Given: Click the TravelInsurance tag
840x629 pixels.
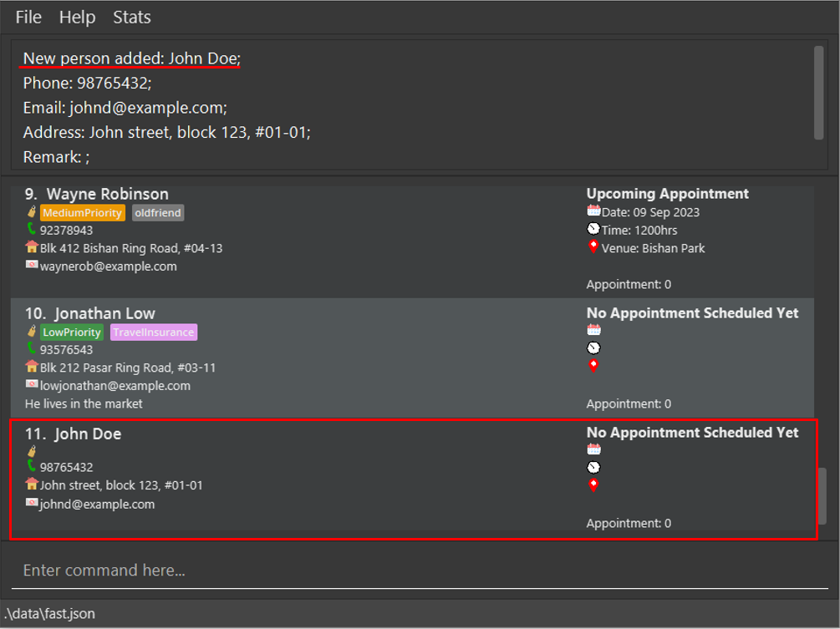Looking at the screenshot, I should tap(154, 332).
